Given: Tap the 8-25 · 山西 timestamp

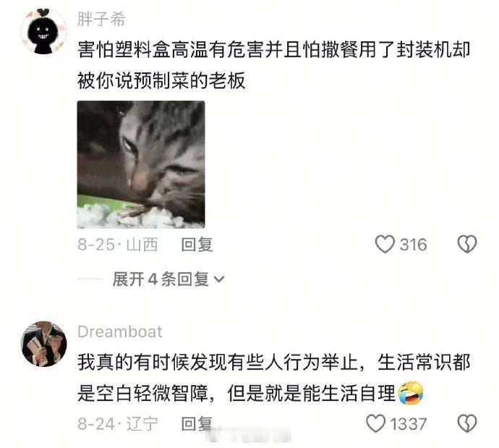Looking at the screenshot, I should click(x=118, y=245).
